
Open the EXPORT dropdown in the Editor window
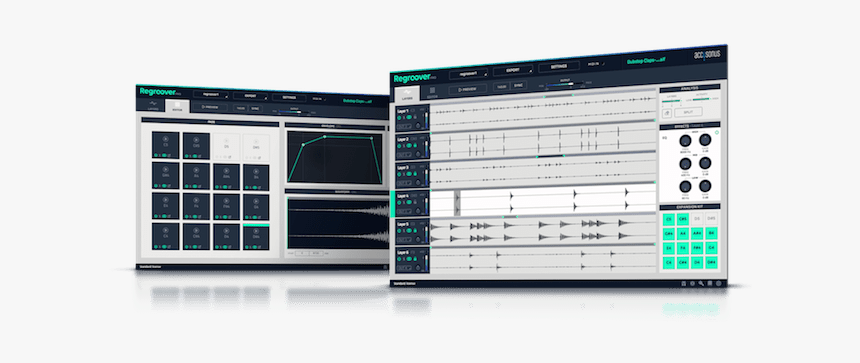251,95
